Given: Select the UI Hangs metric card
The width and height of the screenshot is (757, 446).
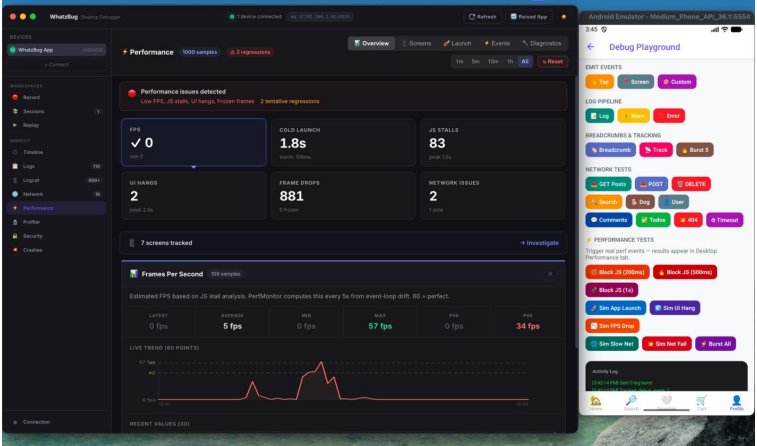Looking at the screenshot, I should pos(194,195).
